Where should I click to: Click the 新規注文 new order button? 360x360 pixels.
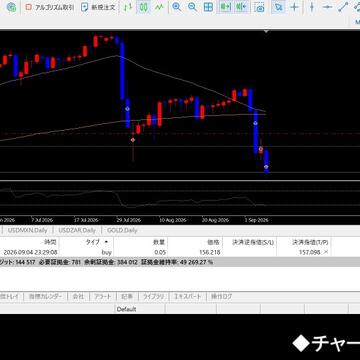pyautogui.click(x=99, y=7)
